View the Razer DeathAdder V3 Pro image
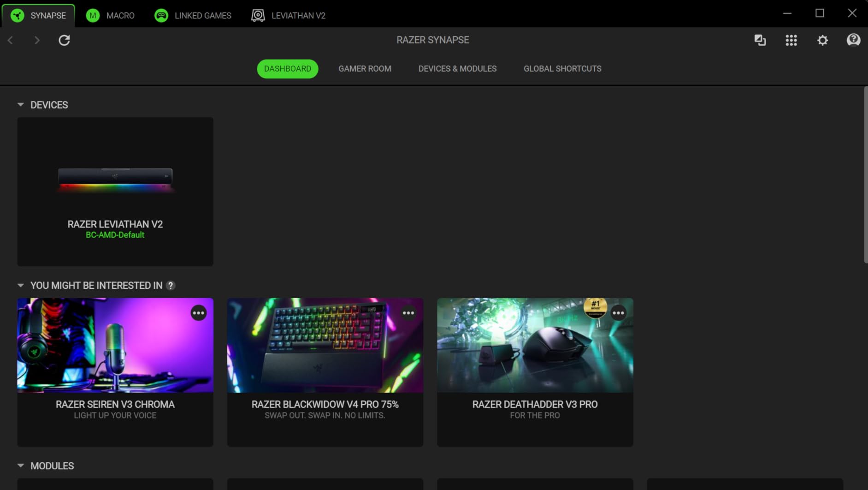Image resolution: width=868 pixels, height=490 pixels. (535, 345)
